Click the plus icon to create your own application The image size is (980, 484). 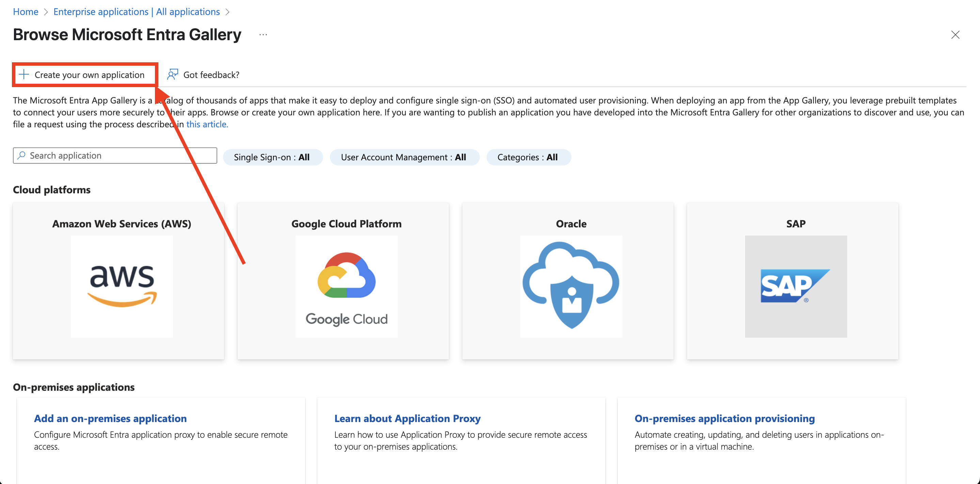[24, 75]
